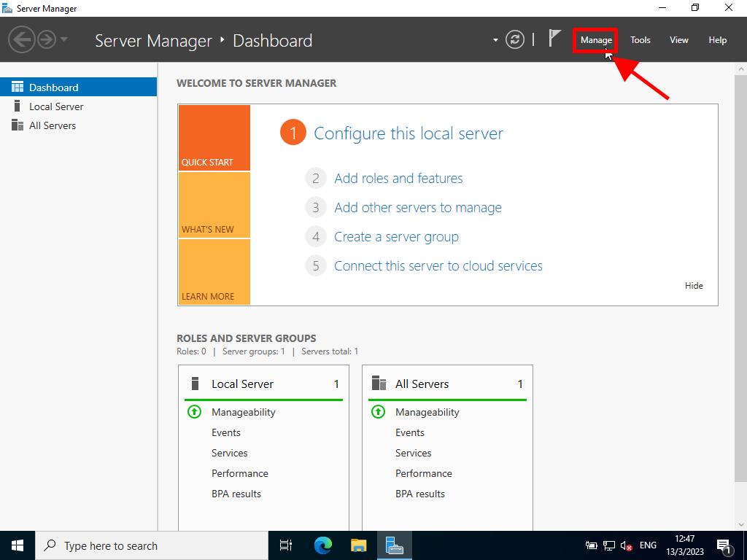747x560 pixels.
Task: Select All Servers in the sidebar
Action: (x=52, y=125)
